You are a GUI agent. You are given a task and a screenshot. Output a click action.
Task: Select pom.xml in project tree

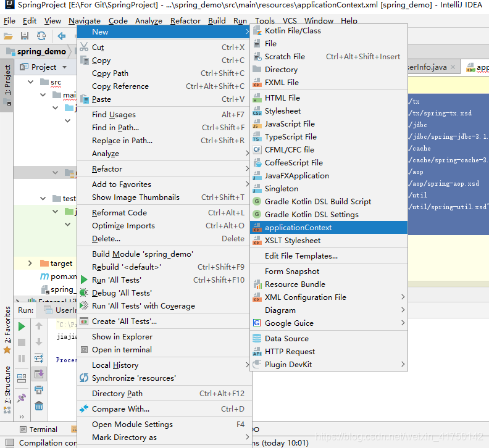point(58,276)
